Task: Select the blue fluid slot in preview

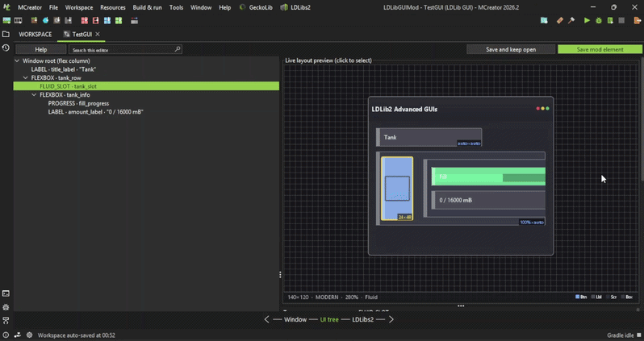Action: coord(397,189)
